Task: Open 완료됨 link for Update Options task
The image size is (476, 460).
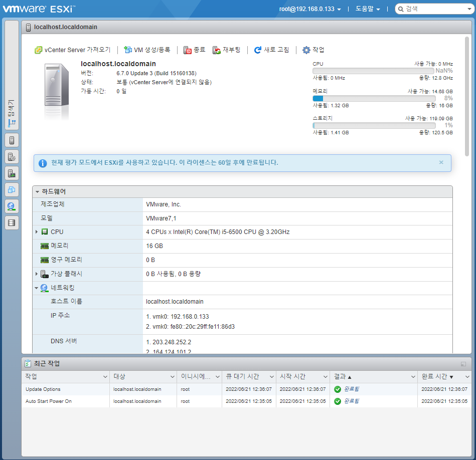Action: coord(351,389)
